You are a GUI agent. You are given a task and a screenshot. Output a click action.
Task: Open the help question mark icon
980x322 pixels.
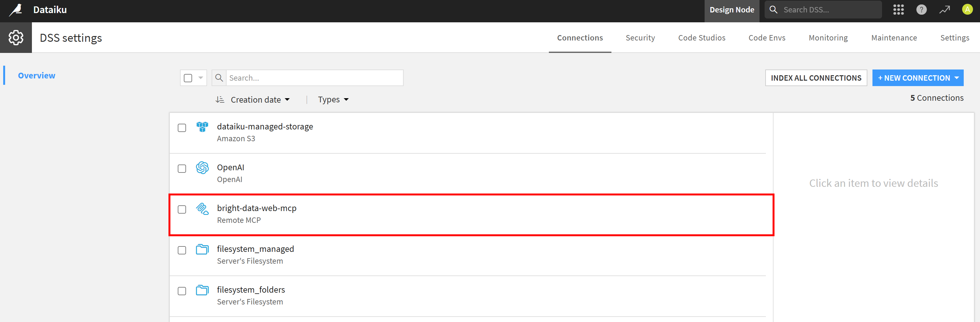921,10
